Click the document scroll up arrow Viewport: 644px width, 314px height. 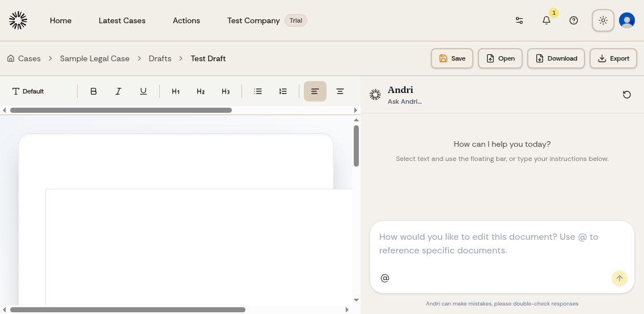pyautogui.click(x=356, y=120)
